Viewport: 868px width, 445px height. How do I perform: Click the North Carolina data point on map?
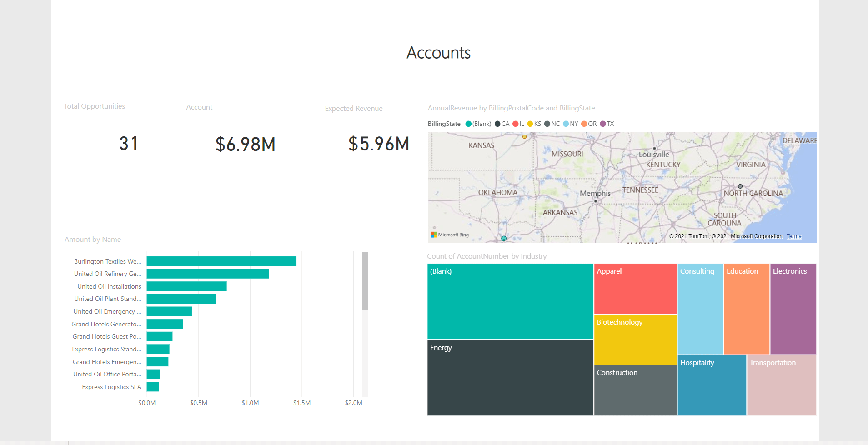pyautogui.click(x=740, y=186)
